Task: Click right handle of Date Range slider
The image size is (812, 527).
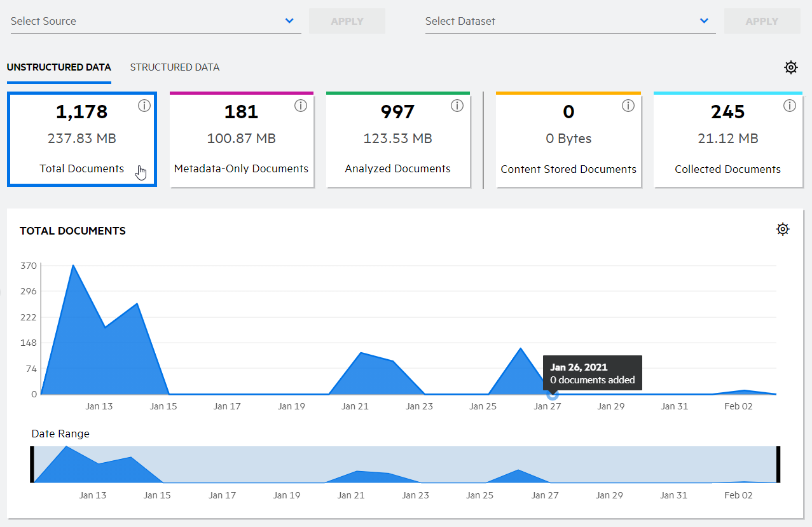Action: [x=778, y=465]
